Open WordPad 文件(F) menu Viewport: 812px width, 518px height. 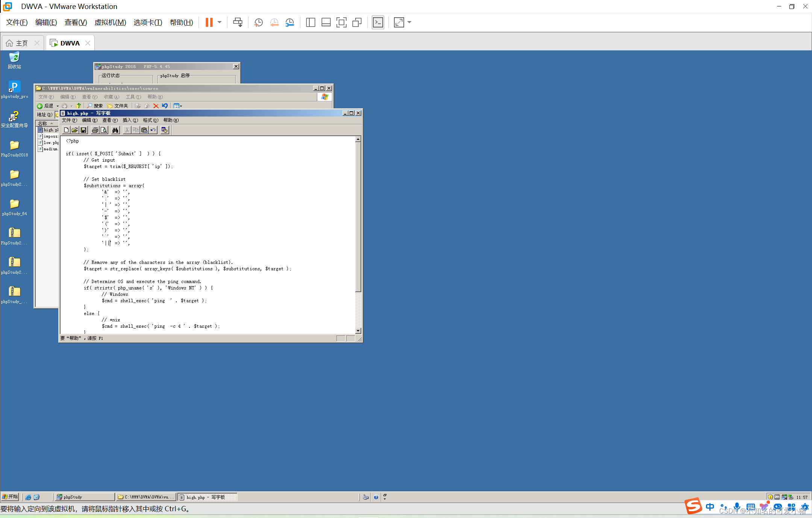[70, 120]
